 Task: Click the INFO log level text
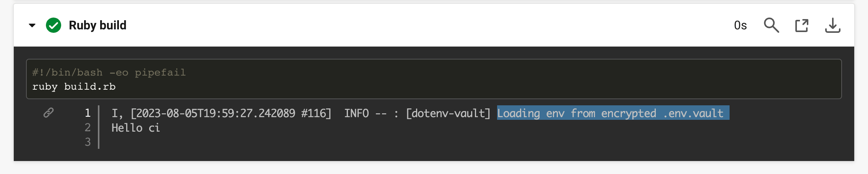(356, 113)
